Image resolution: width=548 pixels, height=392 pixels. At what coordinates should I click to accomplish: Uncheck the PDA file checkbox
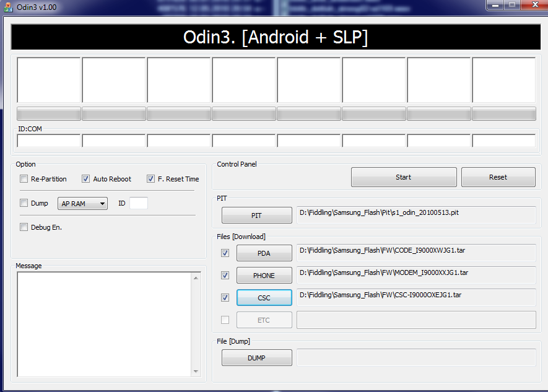(225, 253)
